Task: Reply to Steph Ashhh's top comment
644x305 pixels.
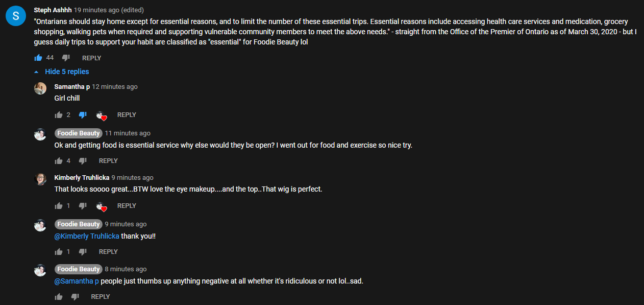Action: pos(91,58)
